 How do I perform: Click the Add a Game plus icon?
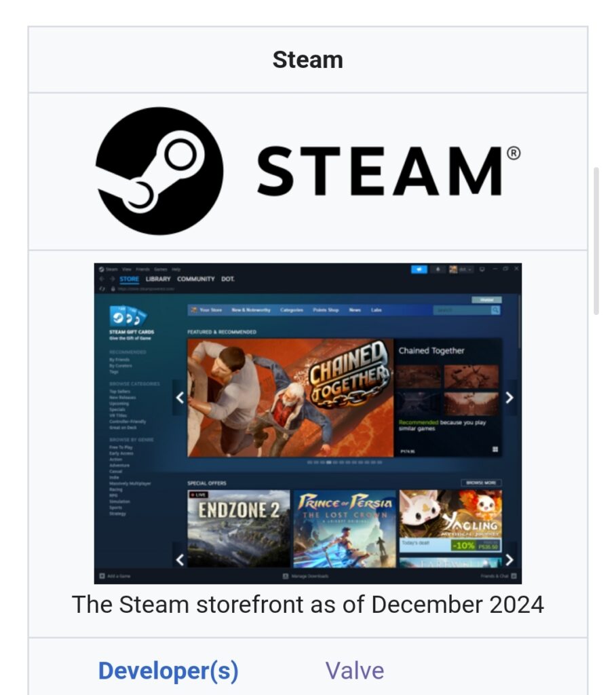[102, 576]
